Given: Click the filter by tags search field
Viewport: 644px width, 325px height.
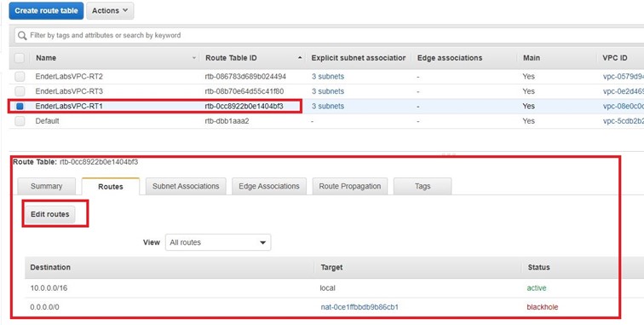Looking at the screenshot, I should [329, 35].
